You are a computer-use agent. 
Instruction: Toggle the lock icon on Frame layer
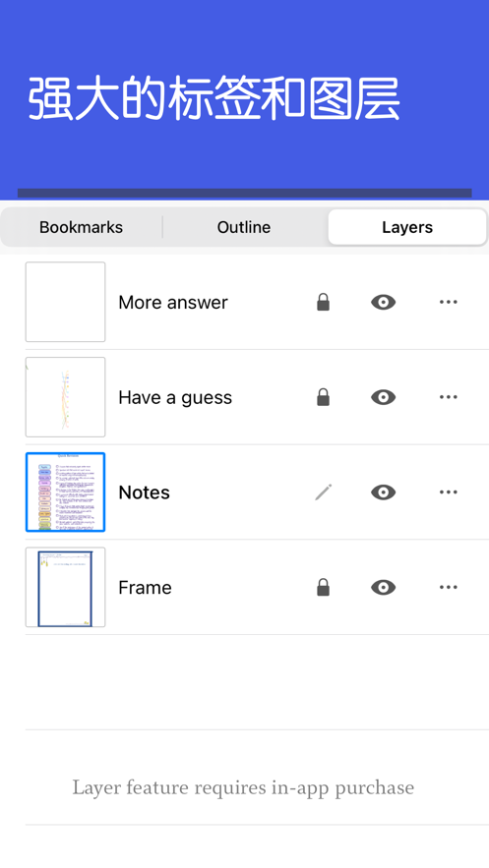click(324, 587)
